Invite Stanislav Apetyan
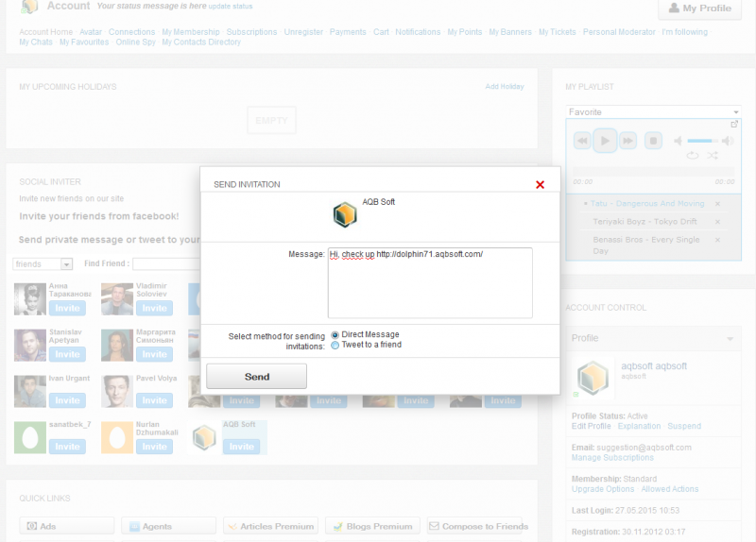 tap(67, 354)
